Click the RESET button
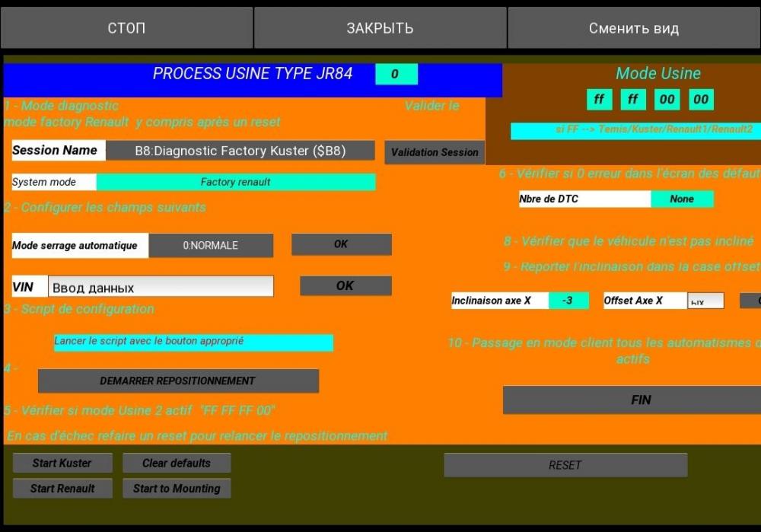 [x=565, y=465]
